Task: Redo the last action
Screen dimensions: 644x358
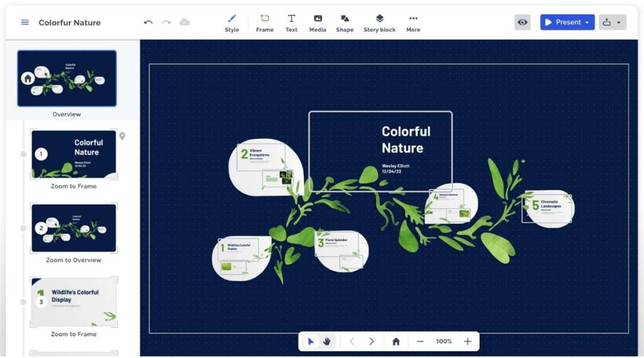Action: (166, 22)
